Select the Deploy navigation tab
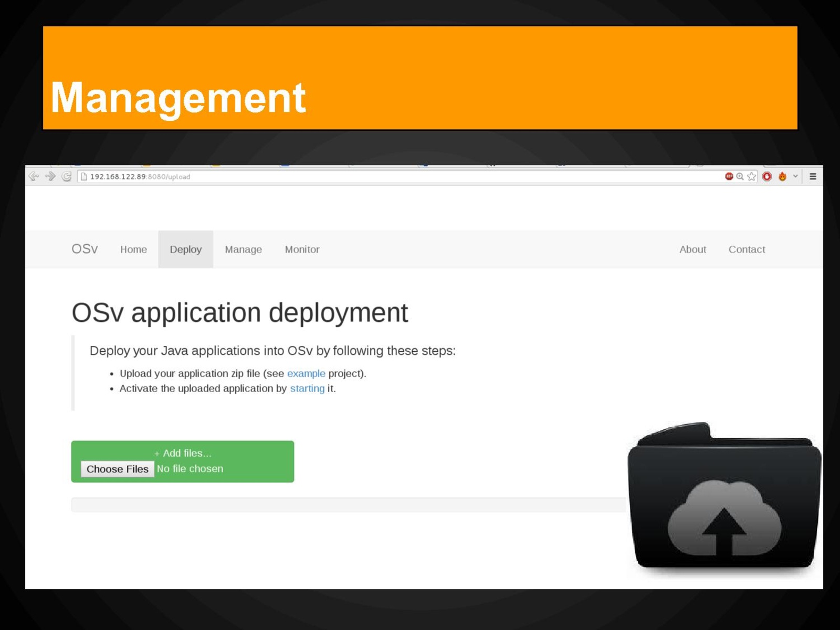840x630 pixels. pos(185,249)
